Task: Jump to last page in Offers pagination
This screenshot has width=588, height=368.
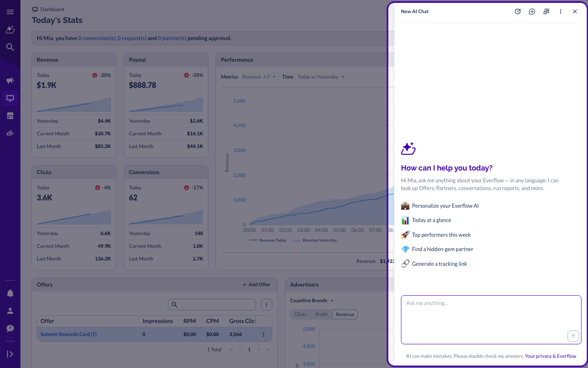Action: point(268,350)
